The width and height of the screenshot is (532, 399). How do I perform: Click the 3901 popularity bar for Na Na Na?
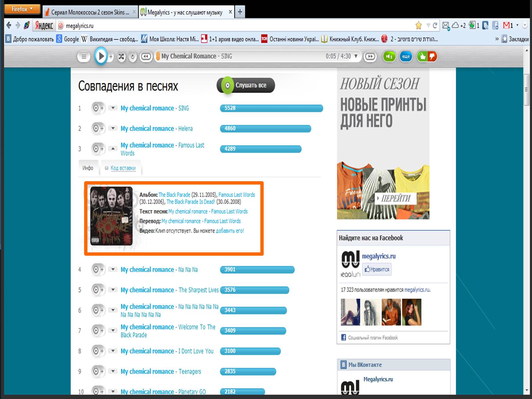[257, 269]
